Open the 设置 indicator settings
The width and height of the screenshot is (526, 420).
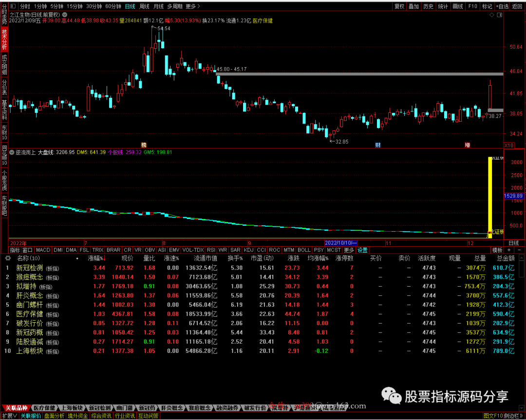pyautogui.click(x=362, y=250)
